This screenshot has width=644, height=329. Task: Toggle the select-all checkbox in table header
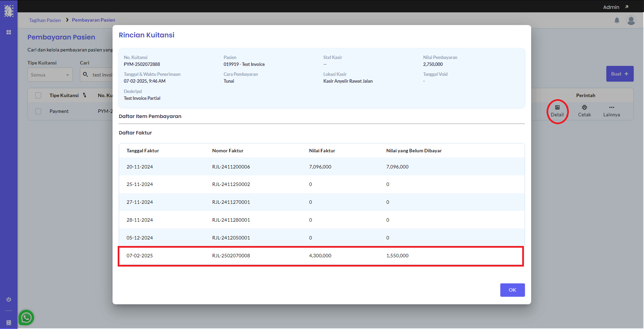coord(38,95)
